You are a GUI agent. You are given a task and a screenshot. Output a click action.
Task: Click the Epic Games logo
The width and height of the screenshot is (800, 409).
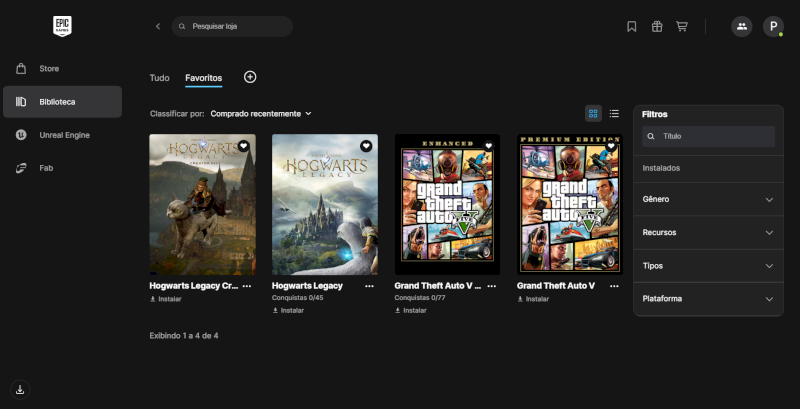pos(62,26)
